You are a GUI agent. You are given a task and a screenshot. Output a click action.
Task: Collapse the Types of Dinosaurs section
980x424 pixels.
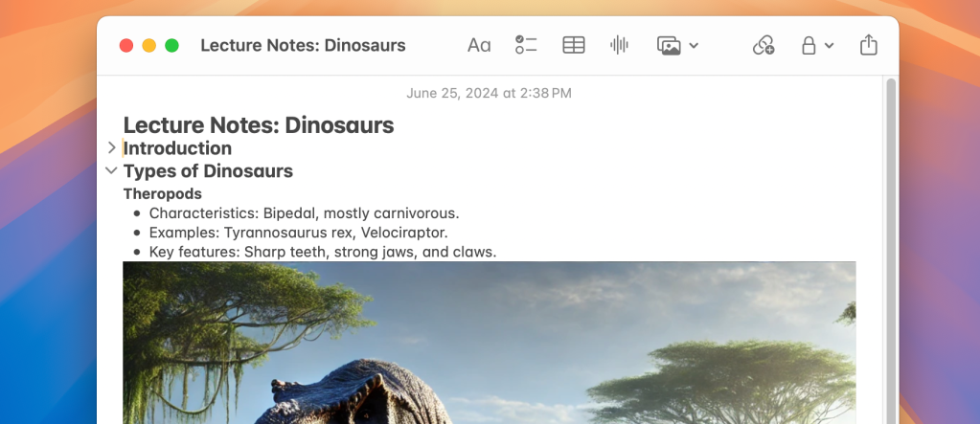point(112,170)
